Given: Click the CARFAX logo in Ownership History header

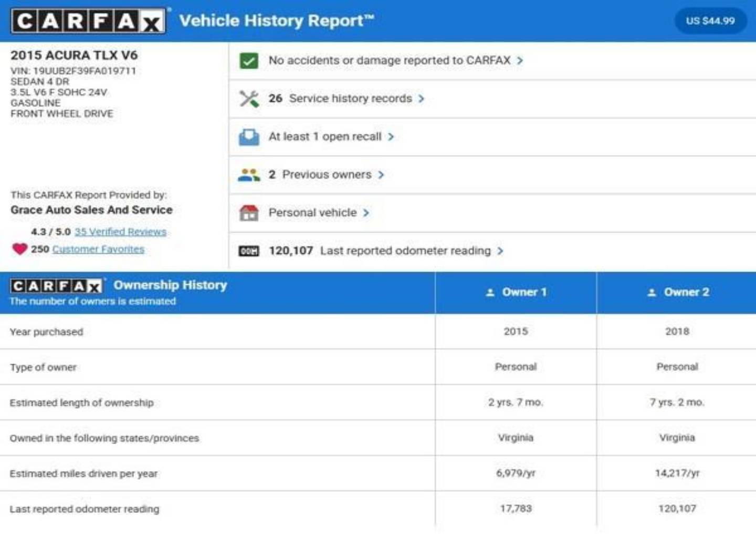Looking at the screenshot, I should pos(56,286).
